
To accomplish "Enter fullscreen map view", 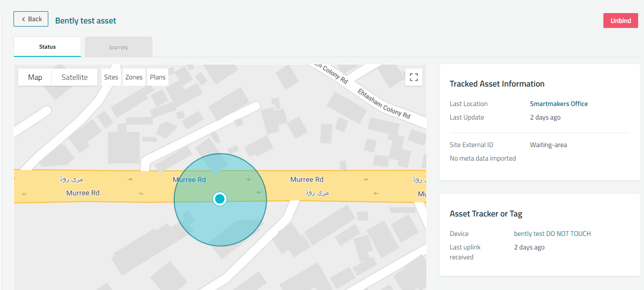I will [x=414, y=77].
